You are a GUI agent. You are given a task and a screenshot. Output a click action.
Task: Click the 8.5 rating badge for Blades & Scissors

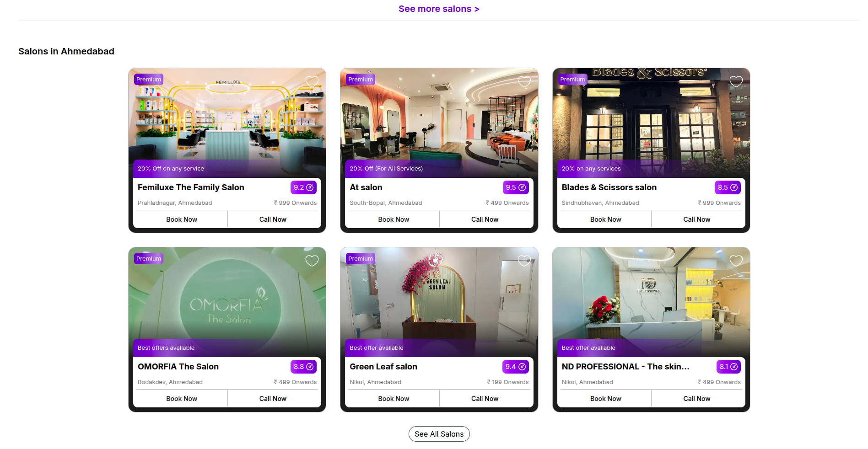point(728,187)
